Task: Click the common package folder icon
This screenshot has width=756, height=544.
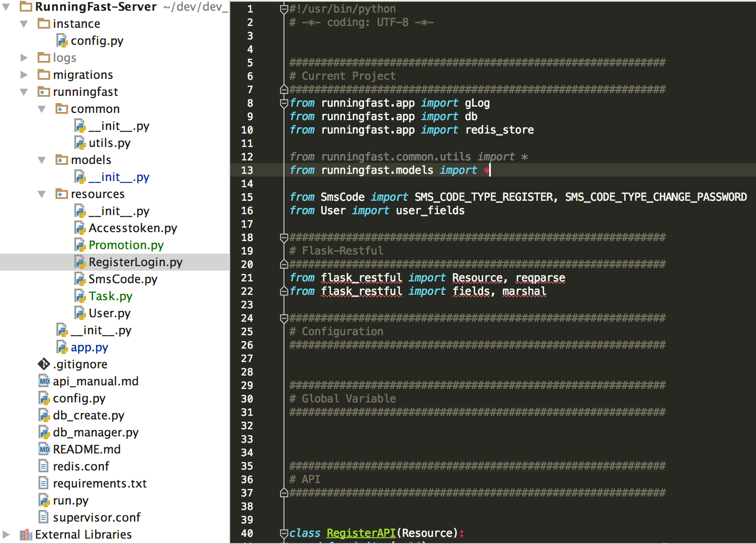Action: pyautogui.click(x=62, y=108)
